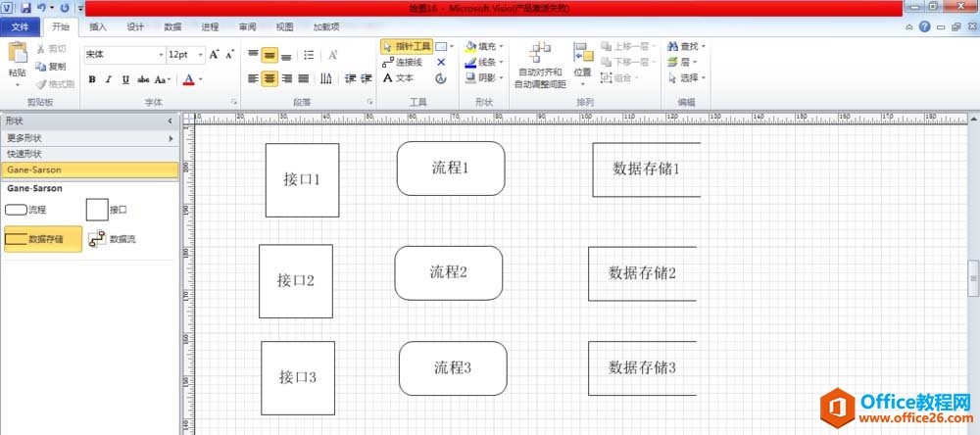Select the Pointer Tool (指针工具)
Image resolution: width=980 pixels, height=435 pixels.
(407, 46)
